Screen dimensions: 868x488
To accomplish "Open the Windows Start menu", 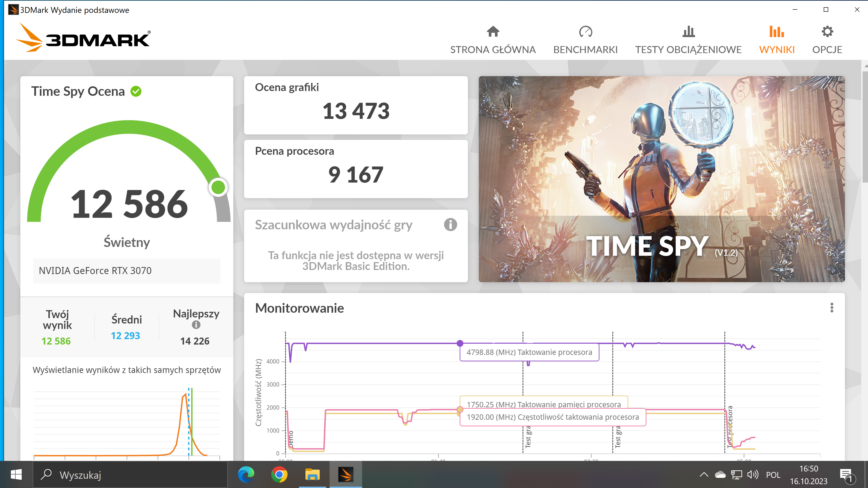I will [x=16, y=475].
